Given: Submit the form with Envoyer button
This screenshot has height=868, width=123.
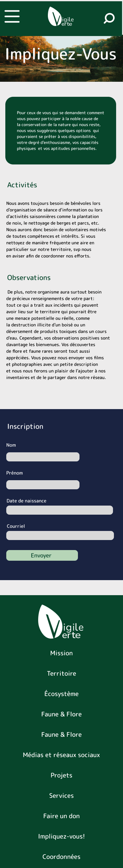Looking at the screenshot, I should click(42, 555).
